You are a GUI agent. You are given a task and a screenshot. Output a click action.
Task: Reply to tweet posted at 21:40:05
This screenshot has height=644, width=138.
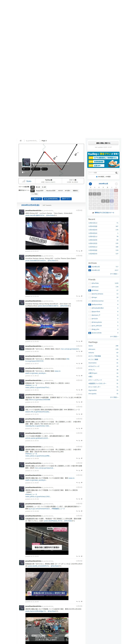tap(77, 352)
